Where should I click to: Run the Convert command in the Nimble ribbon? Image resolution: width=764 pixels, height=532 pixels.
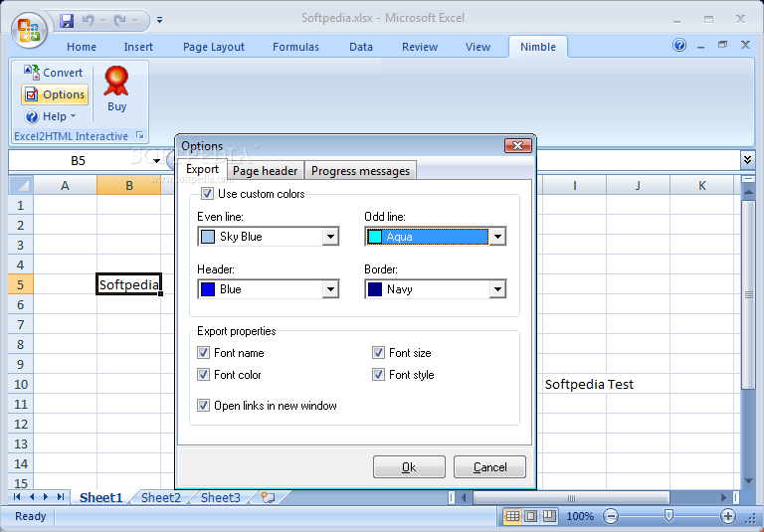pos(53,73)
